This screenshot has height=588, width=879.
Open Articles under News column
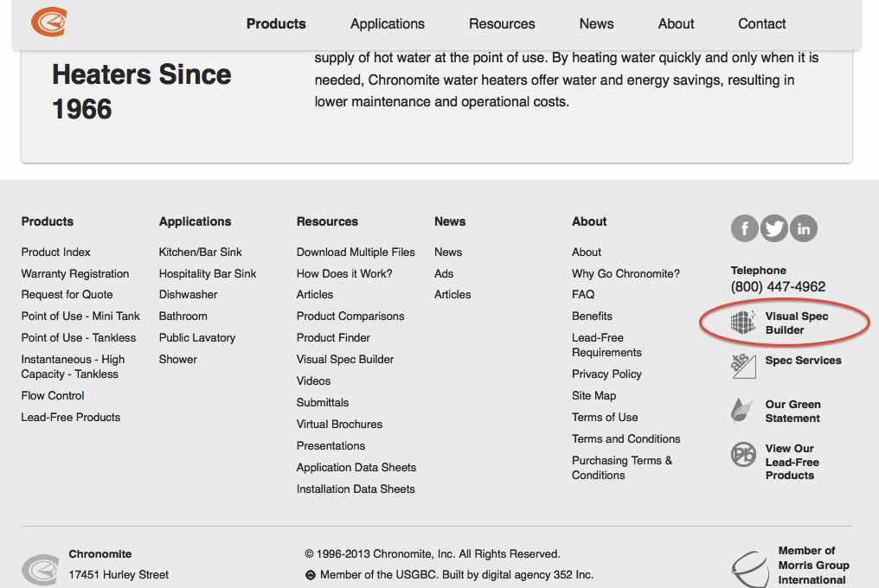point(452,294)
